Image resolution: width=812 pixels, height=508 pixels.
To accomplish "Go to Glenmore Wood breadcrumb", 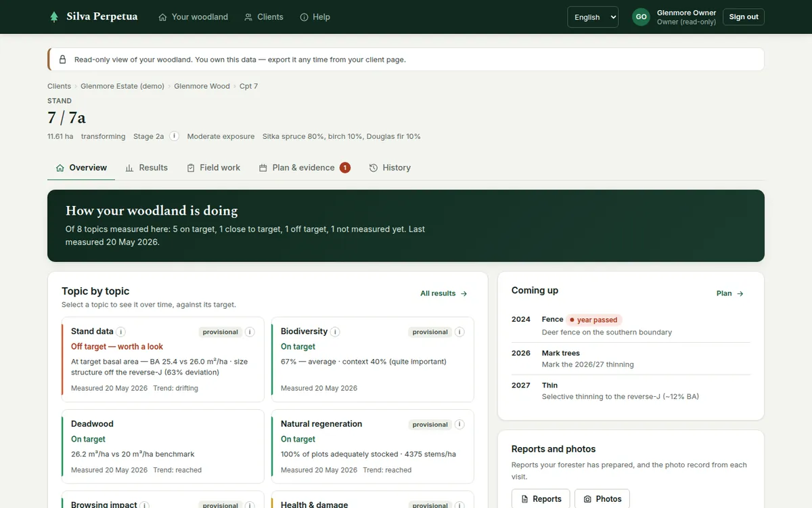I will coord(202,86).
